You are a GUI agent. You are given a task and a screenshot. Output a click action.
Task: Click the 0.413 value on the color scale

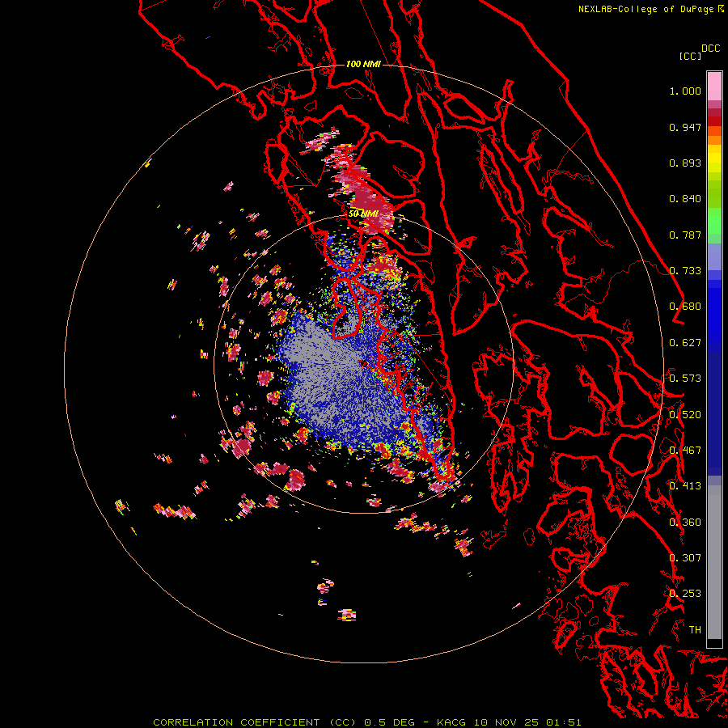pyautogui.click(x=685, y=486)
